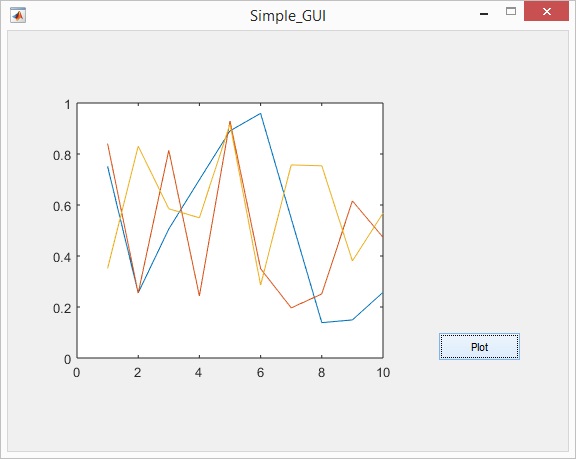Click the red line's lowest point at x=7

click(x=291, y=307)
